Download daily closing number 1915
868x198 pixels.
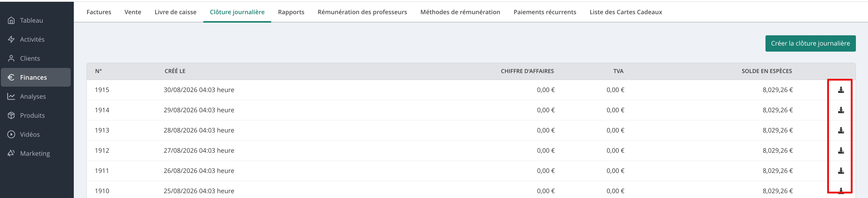pyautogui.click(x=841, y=90)
